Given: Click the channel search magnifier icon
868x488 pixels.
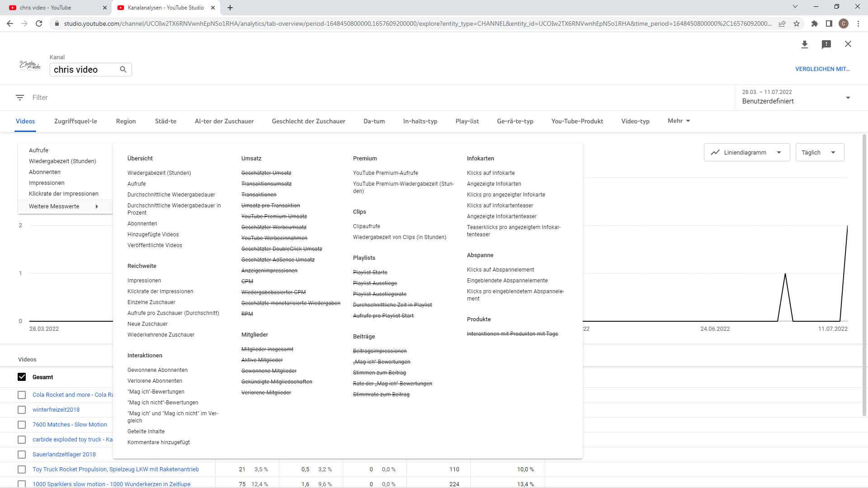Looking at the screenshot, I should point(123,70).
